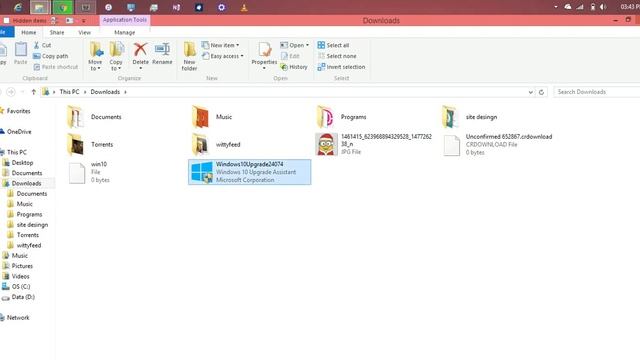The height and width of the screenshot is (360, 640).
Task: Click Select all in the ribbon
Action: point(333,45)
